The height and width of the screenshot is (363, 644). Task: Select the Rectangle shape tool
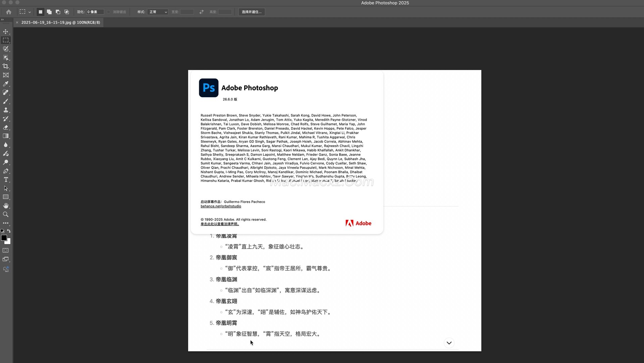pyautogui.click(x=6, y=197)
